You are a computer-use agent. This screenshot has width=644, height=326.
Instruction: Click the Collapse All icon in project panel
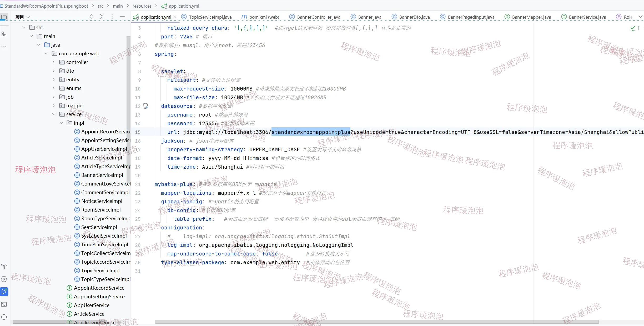point(102,17)
